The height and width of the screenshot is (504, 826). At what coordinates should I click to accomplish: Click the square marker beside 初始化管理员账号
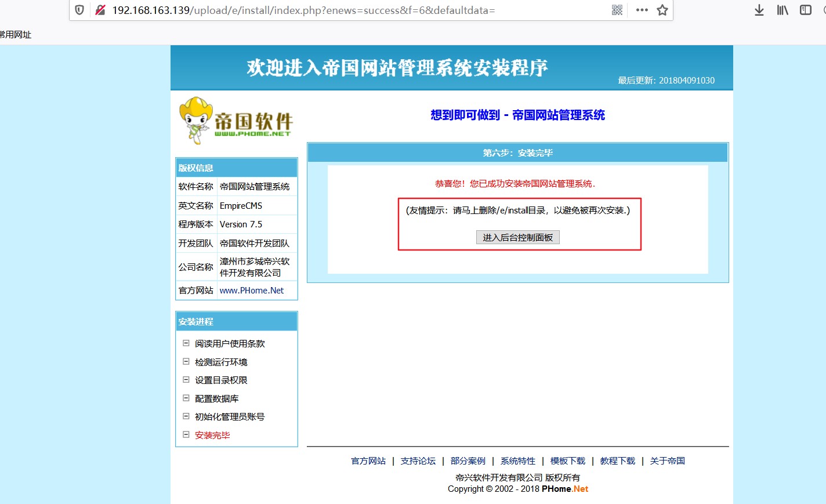point(186,416)
